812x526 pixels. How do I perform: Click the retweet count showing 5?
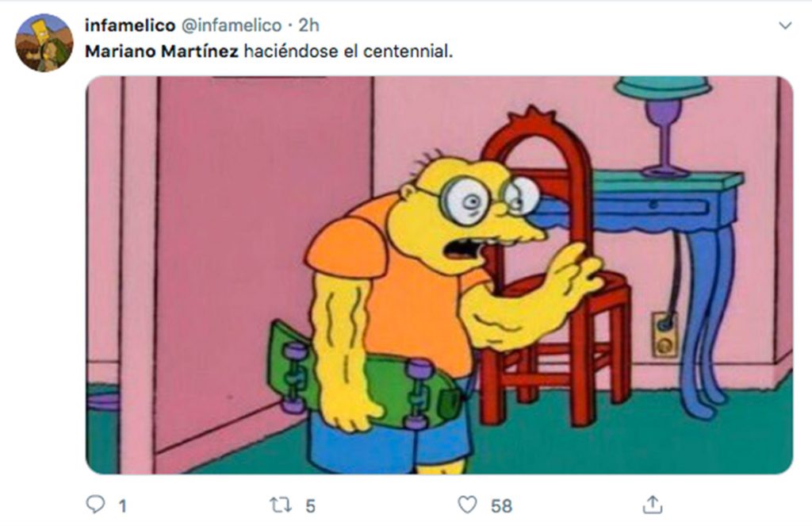click(x=310, y=506)
